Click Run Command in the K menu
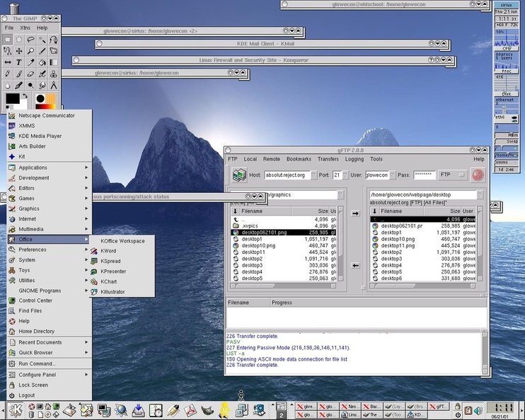Viewport: 525px width, 420px height. (50, 363)
